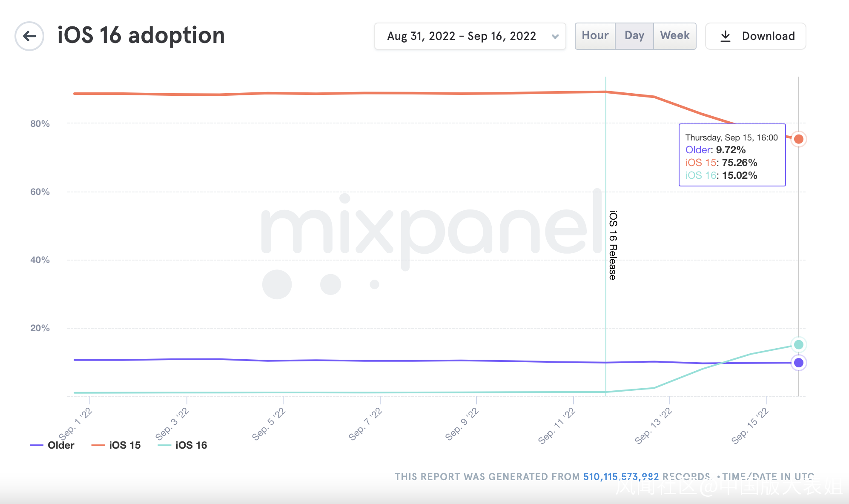Open the records count link

pyautogui.click(x=621, y=477)
